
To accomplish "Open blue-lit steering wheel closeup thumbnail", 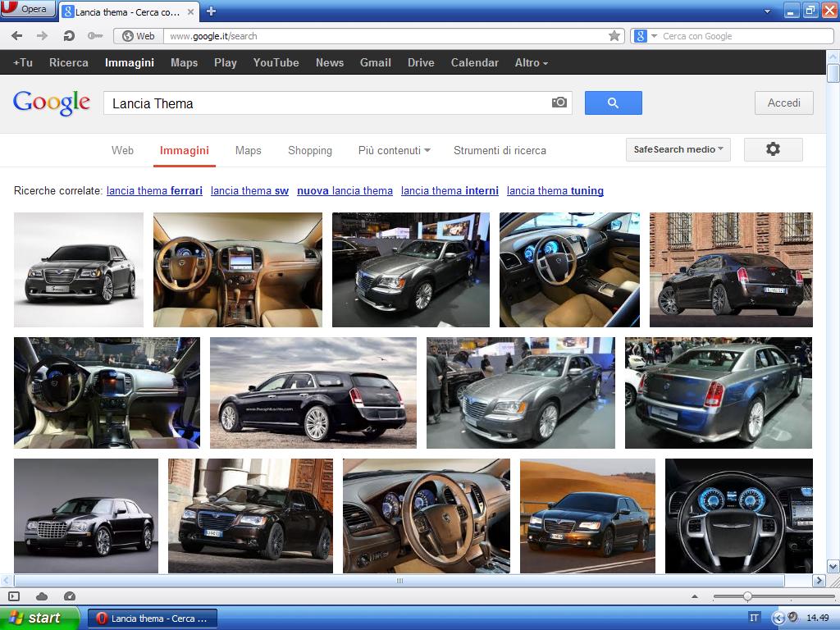I will pyautogui.click(x=739, y=516).
